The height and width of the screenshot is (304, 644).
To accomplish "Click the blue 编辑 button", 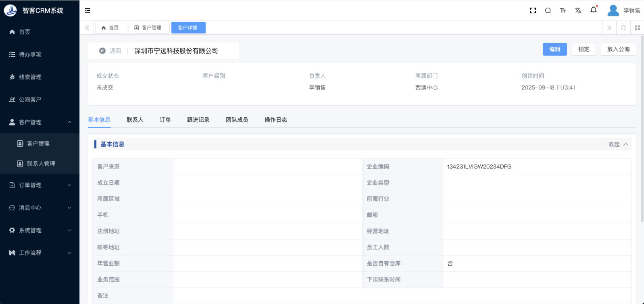I will click(x=554, y=49).
